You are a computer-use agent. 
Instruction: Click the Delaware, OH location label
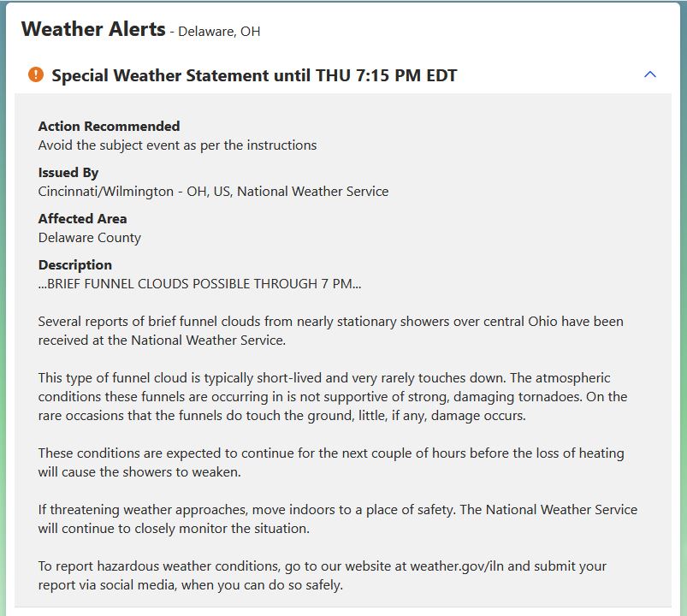(219, 32)
